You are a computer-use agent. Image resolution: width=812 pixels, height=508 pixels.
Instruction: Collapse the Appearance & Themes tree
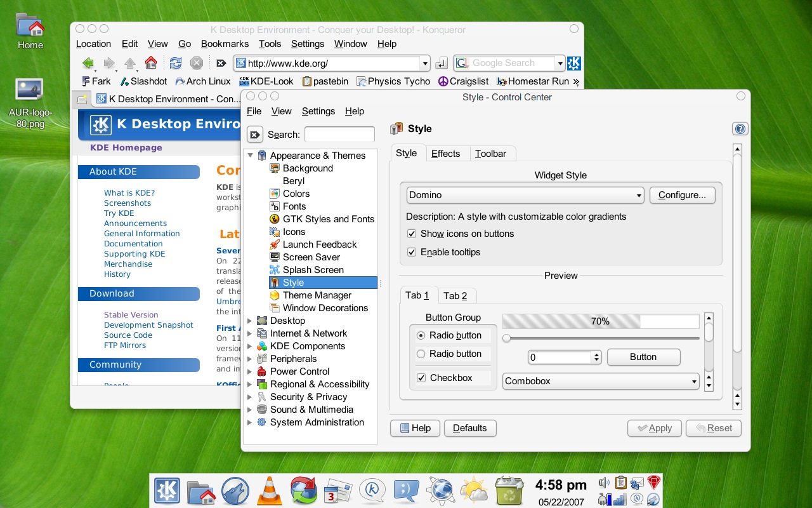250,156
